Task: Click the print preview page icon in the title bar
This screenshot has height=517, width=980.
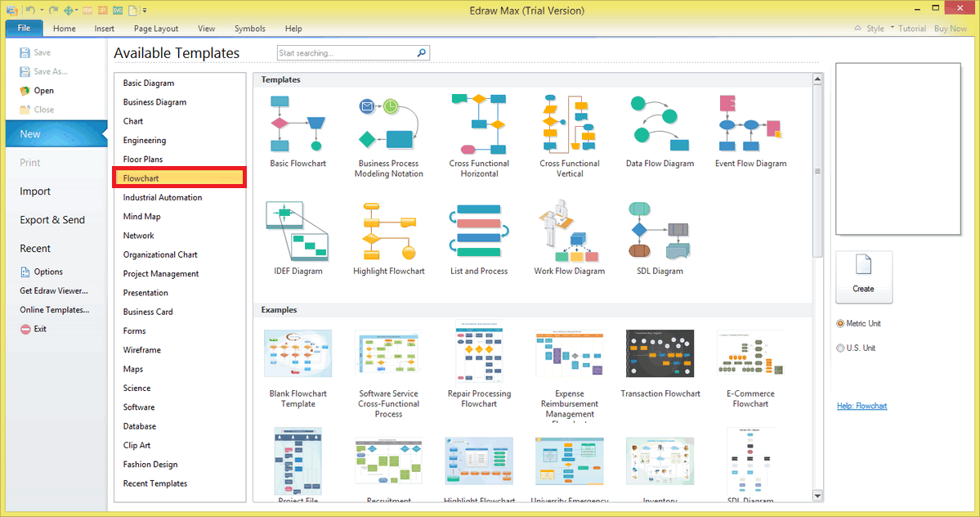Action: click(x=133, y=11)
